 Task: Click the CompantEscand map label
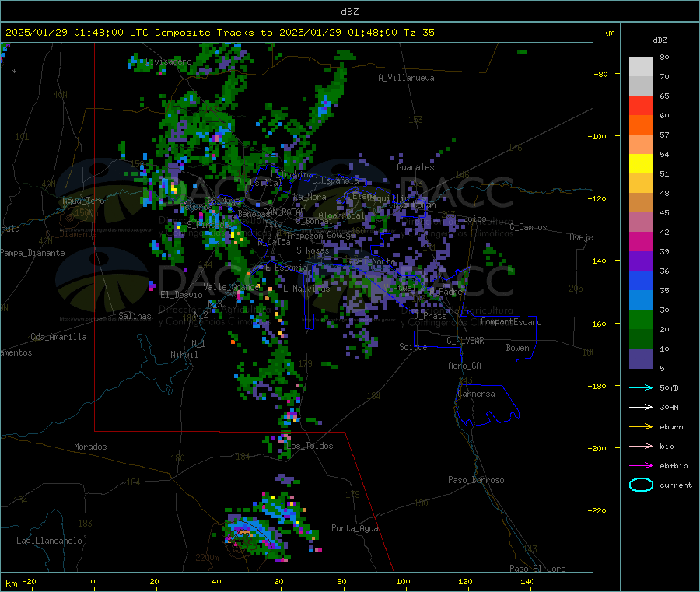pos(511,322)
